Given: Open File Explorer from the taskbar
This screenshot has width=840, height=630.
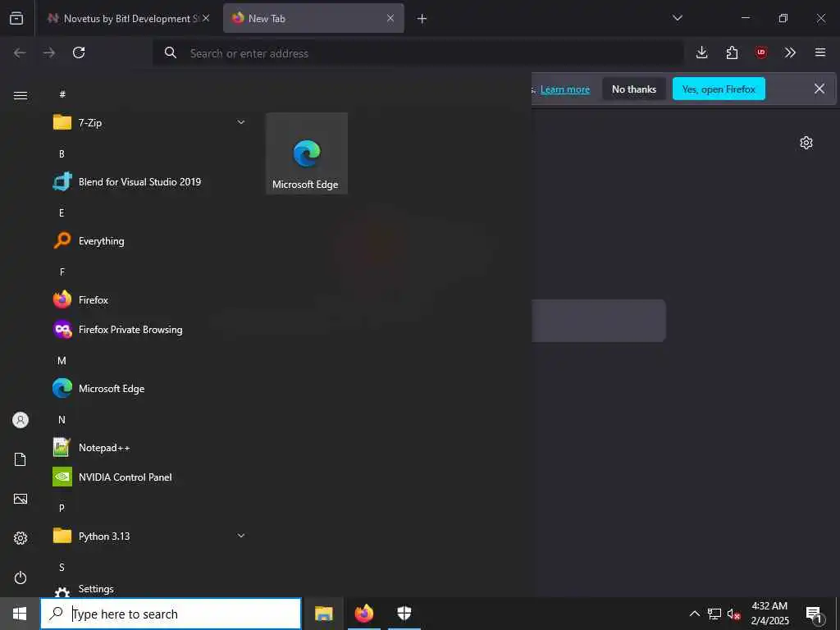Looking at the screenshot, I should coord(323,614).
